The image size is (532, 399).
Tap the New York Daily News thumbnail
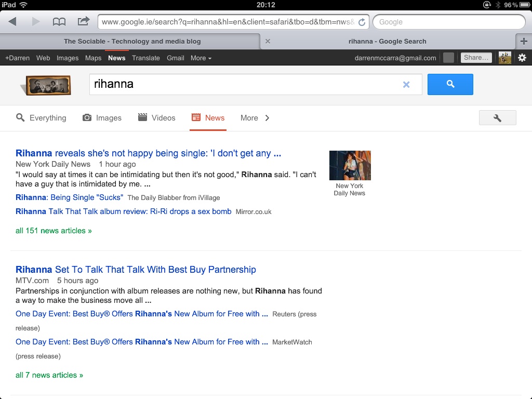(350, 166)
